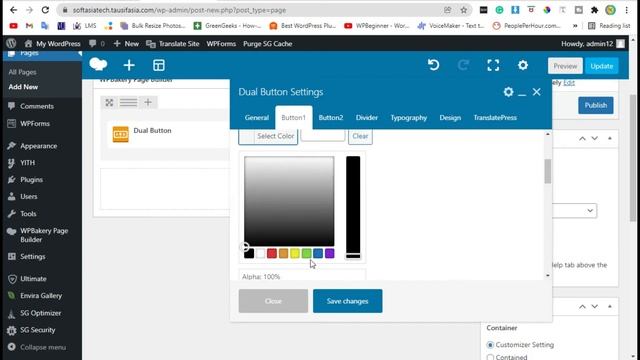Screen dimensions: 640x360
Task: Click the Select Color button
Action: [x=268, y=136]
